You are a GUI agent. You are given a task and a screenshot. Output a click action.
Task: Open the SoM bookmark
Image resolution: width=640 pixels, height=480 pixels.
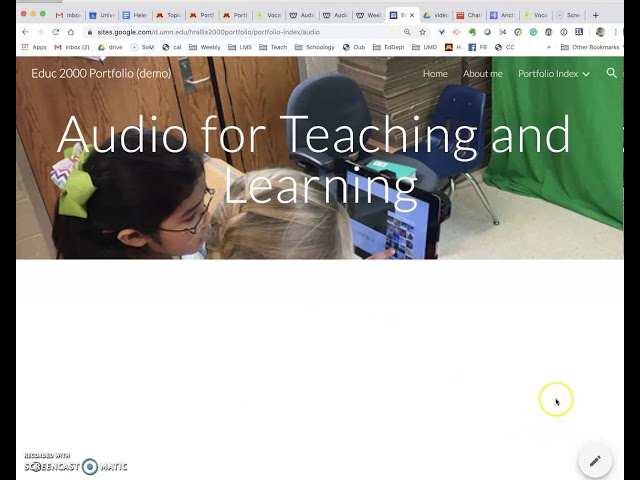(x=142, y=47)
